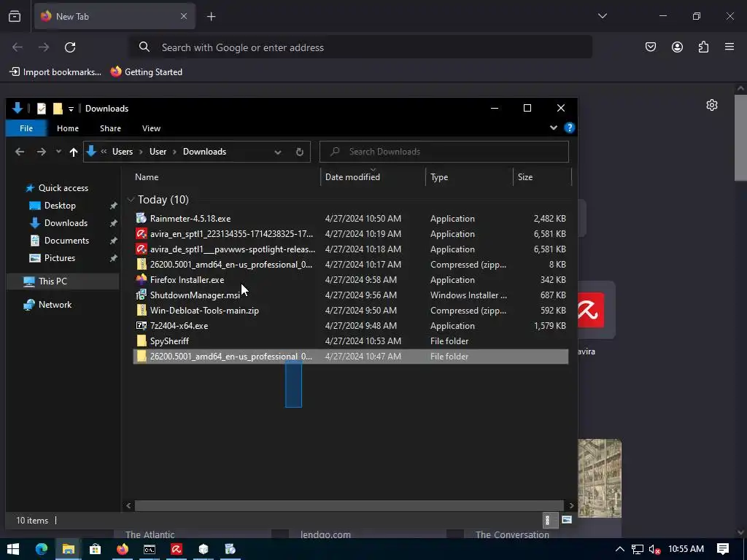
Task: Select Pictures in navigation pane
Action: pos(60,258)
